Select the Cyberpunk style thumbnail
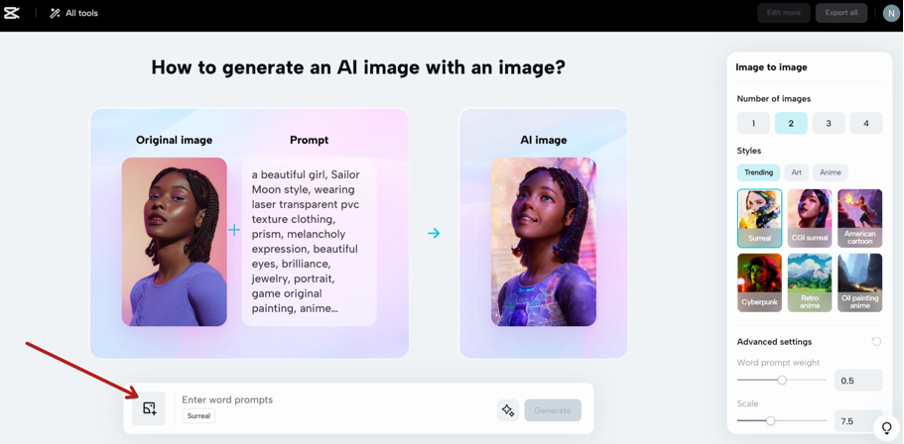The height and width of the screenshot is (444, 904). click(x=759, y=283)
